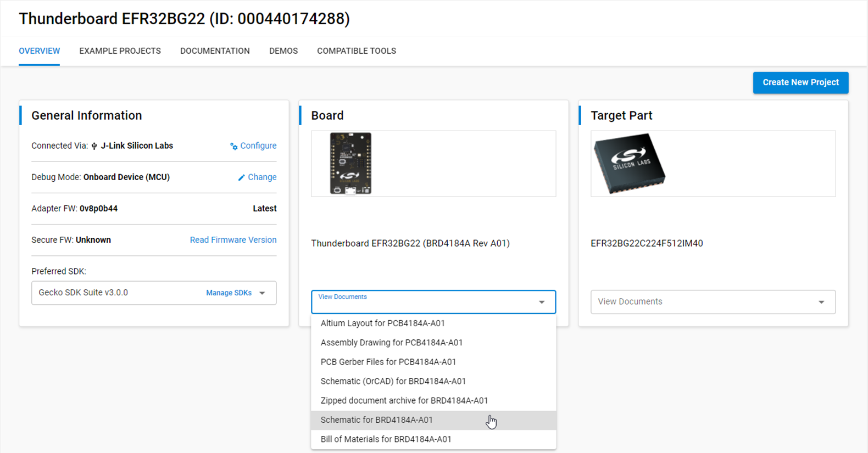Choose Altium Layout for PCB4184A-A01
Viewport: 868px width, 453px height.
pyautogui.click(x=433, y=323)
